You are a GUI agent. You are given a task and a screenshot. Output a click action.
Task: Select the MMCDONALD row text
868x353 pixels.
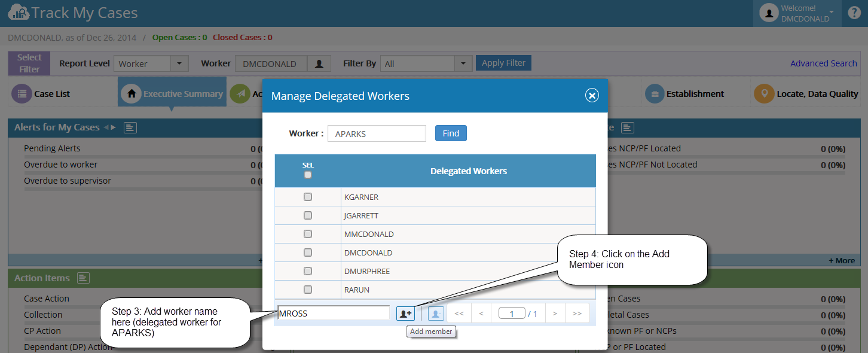(369, 234)
